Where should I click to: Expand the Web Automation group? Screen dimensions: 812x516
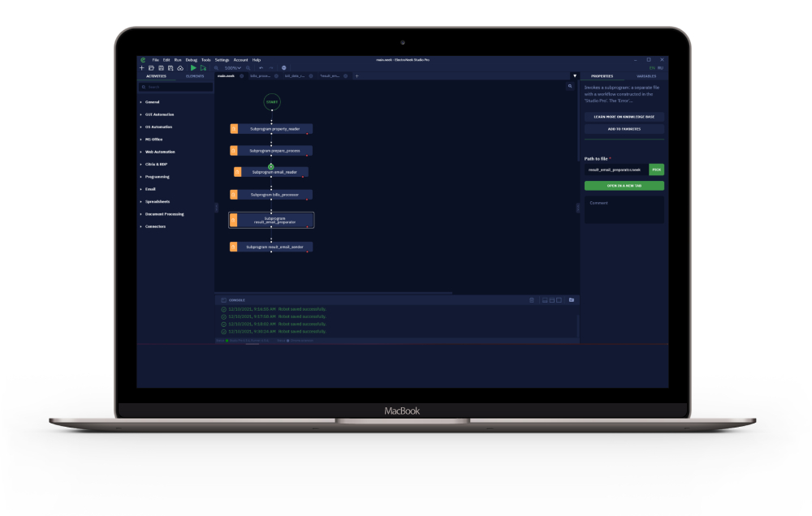tap(160, 152)
